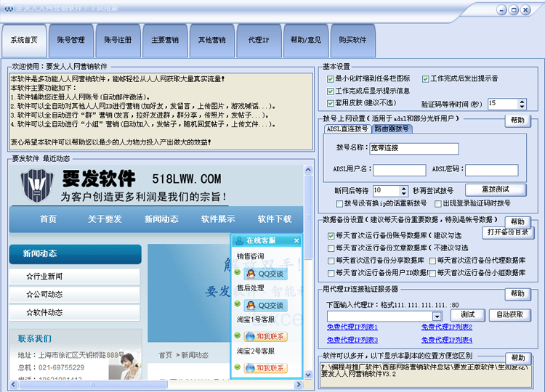Uncheck 套用皮肤 checkbox
The width and height of the screenshot is (545, 392).
(x=330, y=103)
